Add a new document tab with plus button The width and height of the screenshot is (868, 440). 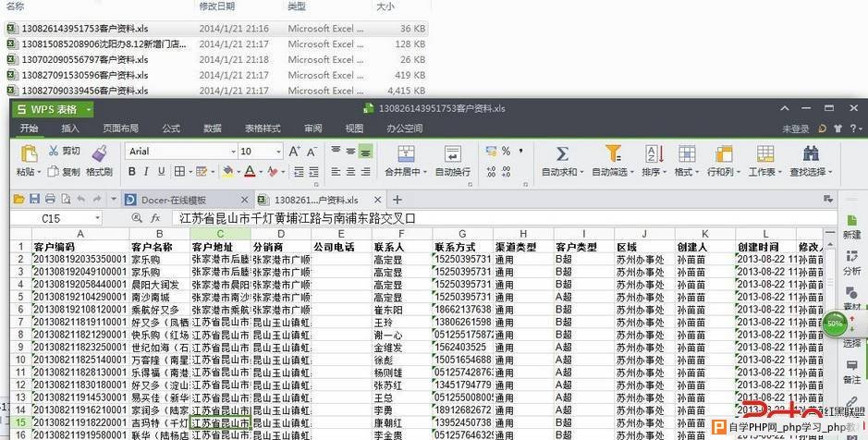(x=397, y=200)
